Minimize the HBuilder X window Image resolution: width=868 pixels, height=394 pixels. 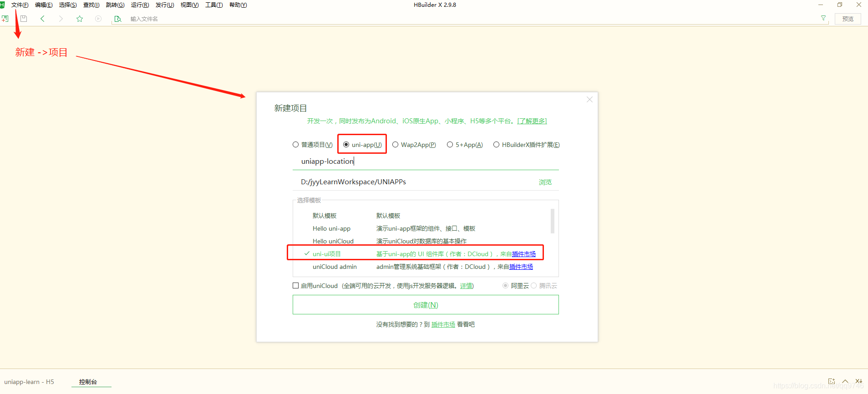point(821,5)
